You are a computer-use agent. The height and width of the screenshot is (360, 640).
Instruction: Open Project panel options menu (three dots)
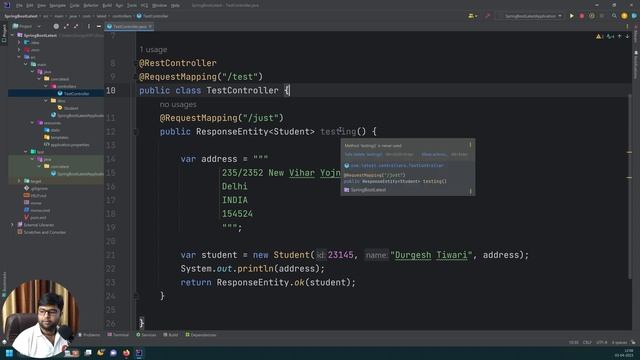point(89,27)
